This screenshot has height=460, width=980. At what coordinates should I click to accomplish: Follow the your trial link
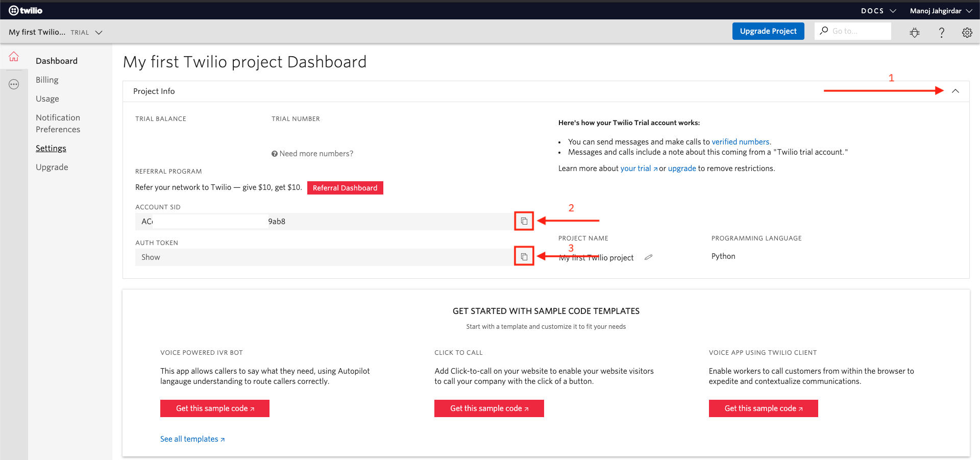tap(639, 168)
